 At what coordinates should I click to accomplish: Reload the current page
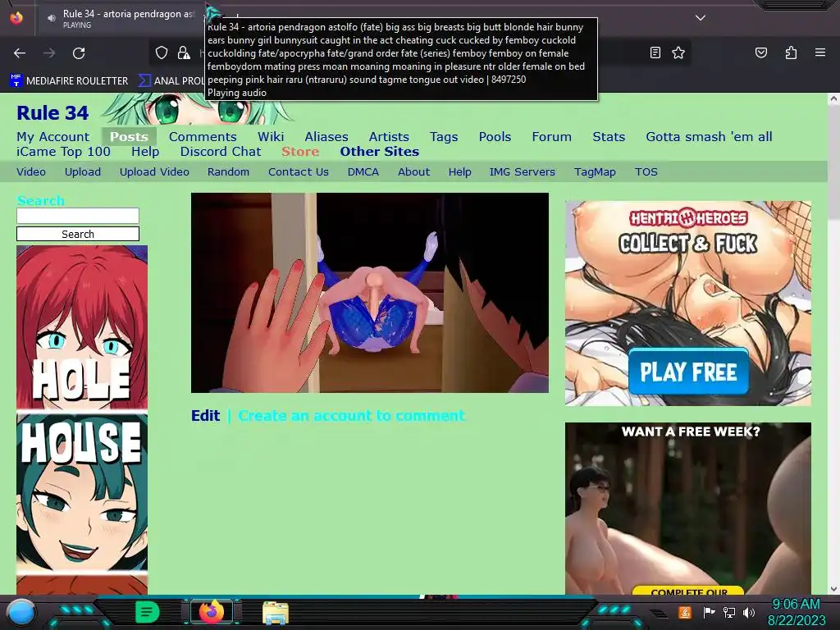point(79,52)
